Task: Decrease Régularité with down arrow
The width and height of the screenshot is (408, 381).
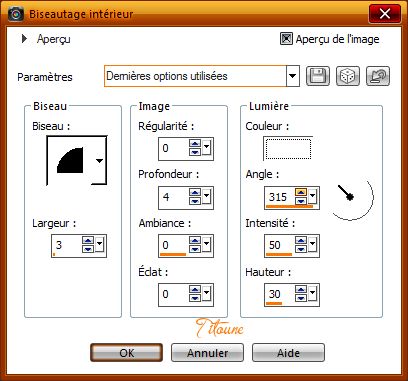Action: click(195, 152)
